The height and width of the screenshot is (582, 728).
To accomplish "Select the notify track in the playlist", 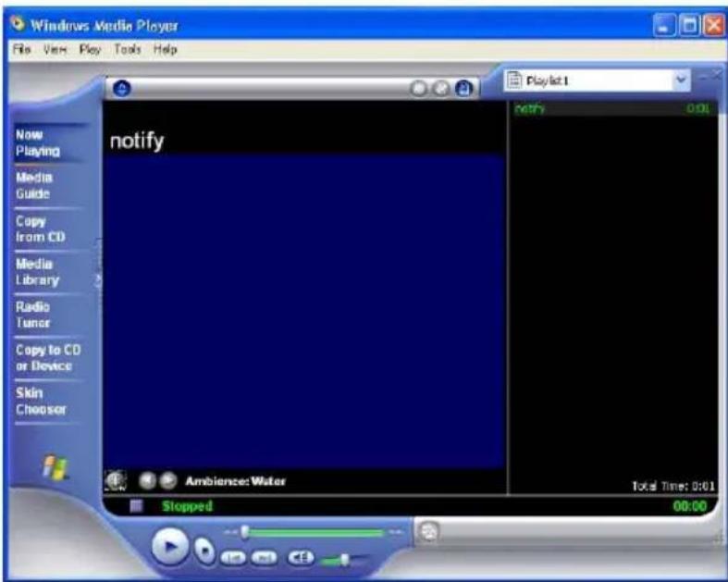I will point(613,108).
